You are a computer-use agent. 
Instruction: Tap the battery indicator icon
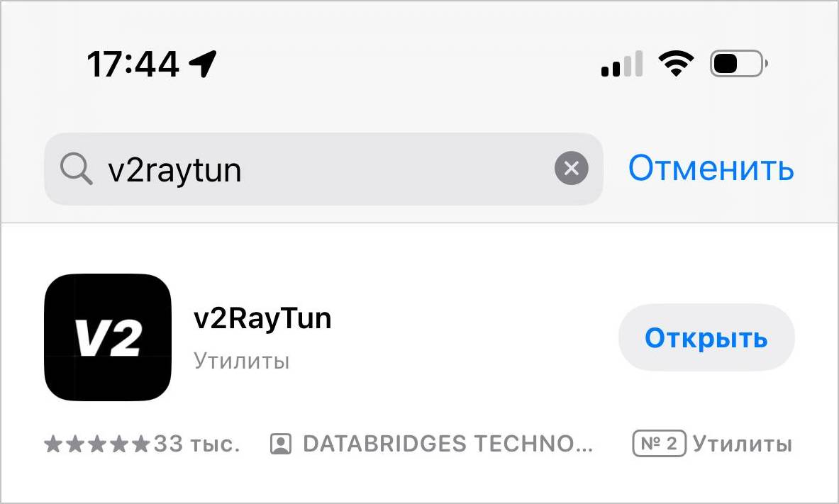coord(739,64)
